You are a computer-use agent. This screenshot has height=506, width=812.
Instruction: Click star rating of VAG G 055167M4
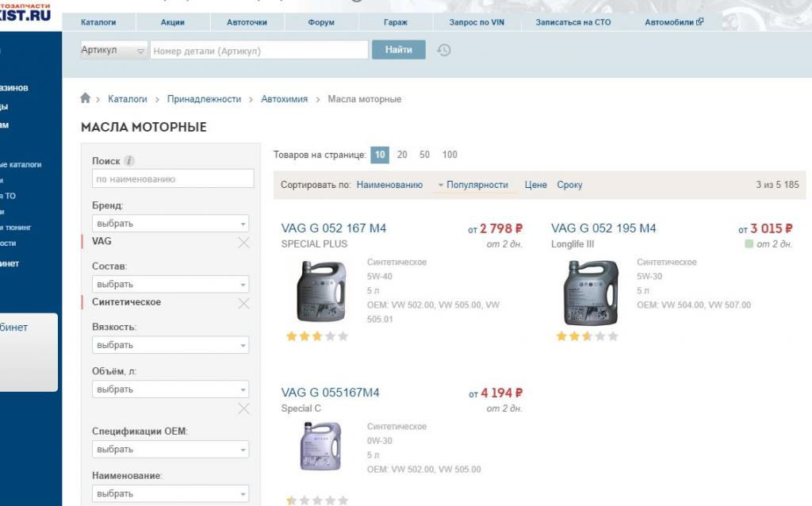click(317, 500)
